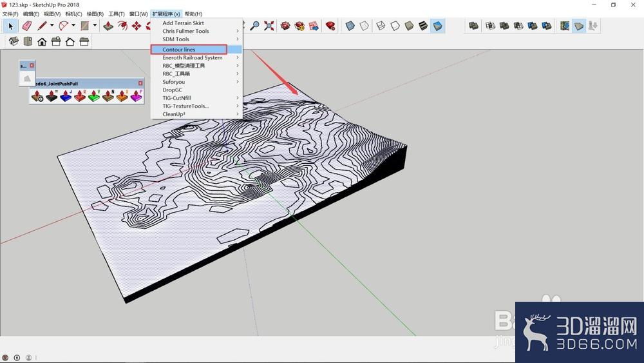Viewport: 644px width, 363px height.
Task: Click the Subtract solids tool
Action: pos(518,26)
